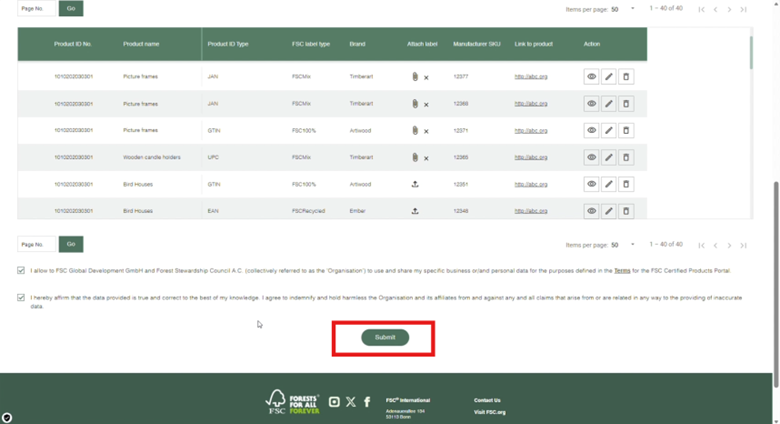Image resolution: width=780 pixels, height=424 pixels.
Task: Sort by FSC label type column header
Action: pyautogui.click(x=309, y=44)
